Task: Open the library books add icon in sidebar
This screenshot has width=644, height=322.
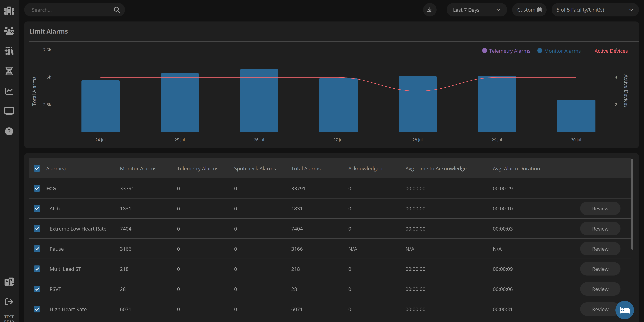Action: pyautogui.click(x=9, y=51)
